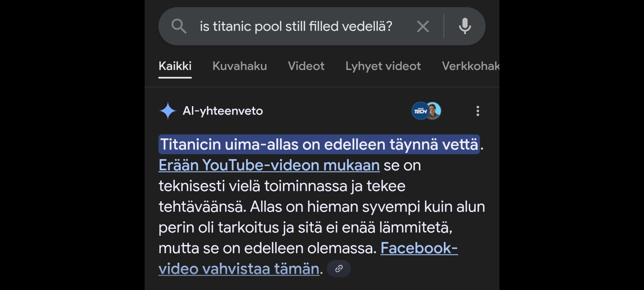
Task: Click the AI-yhteenveto sparkle icon
Action: [168, 111]
